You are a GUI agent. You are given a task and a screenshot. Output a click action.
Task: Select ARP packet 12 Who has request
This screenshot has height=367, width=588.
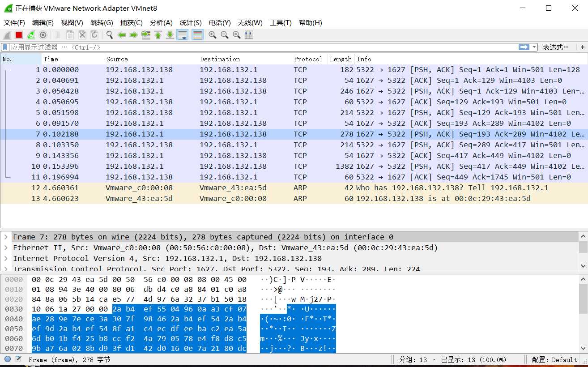(294, 188)
